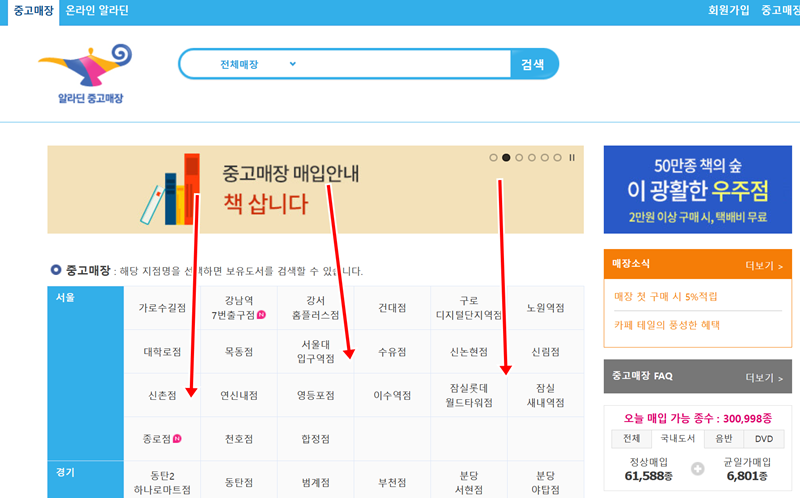
Task: Open the 서울대 입구역점 store
Action: (315, 352)
